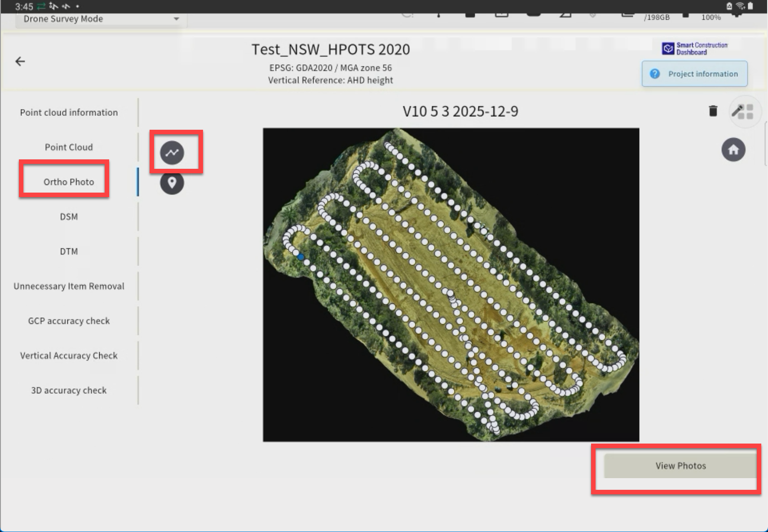Open the GCP accuracy check tab
The image size is (768, 532).
pos(69,321)
